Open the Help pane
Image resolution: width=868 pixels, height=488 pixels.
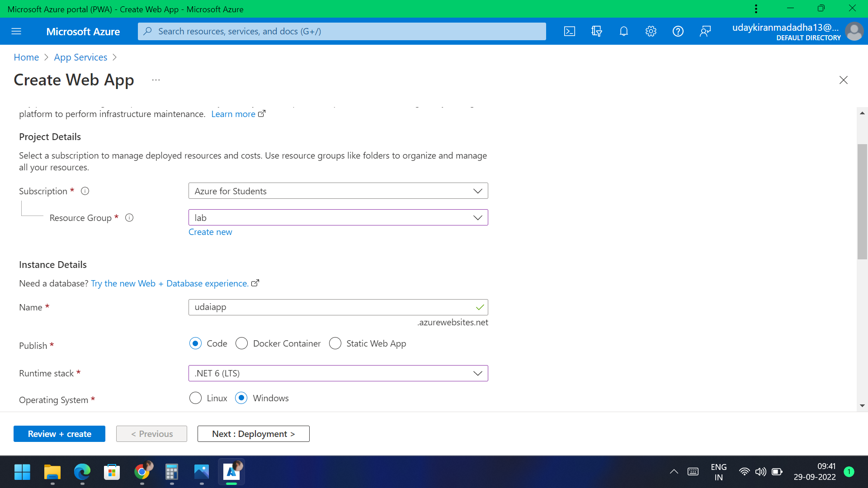(x=678, y=31)
